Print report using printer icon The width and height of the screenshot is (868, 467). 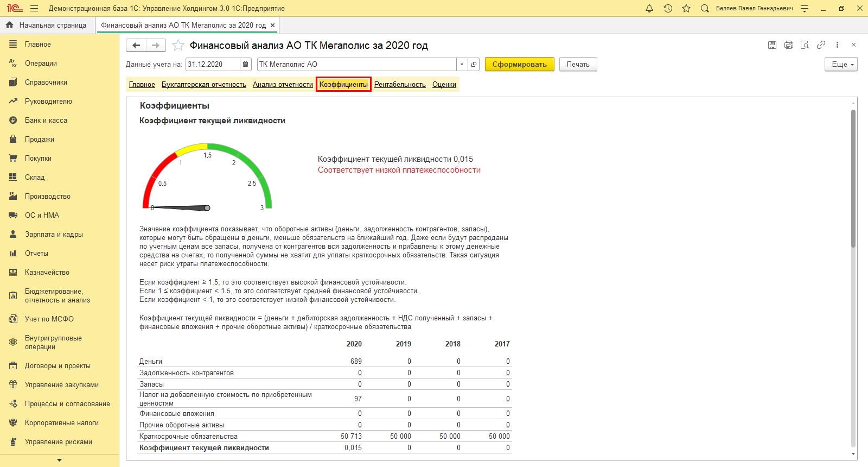coord(788,45)
